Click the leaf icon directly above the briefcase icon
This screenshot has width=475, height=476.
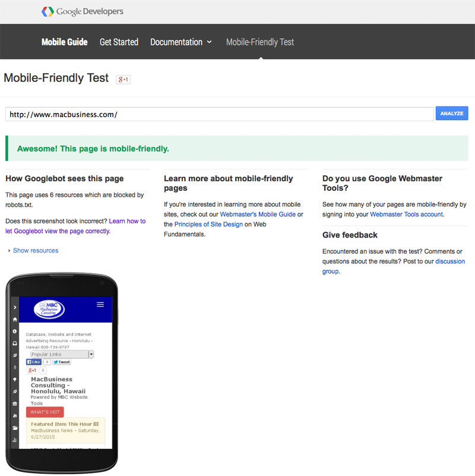tap(15, 392)
